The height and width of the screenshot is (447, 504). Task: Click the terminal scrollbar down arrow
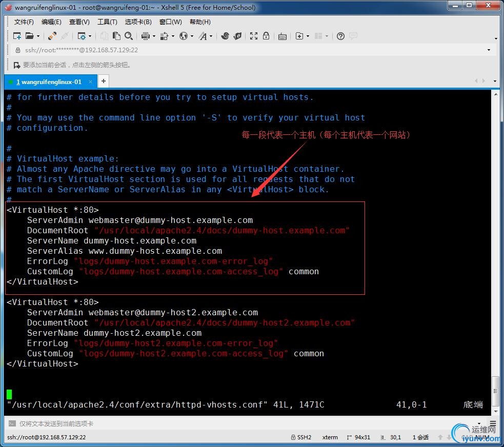click(x=495, y=411)
